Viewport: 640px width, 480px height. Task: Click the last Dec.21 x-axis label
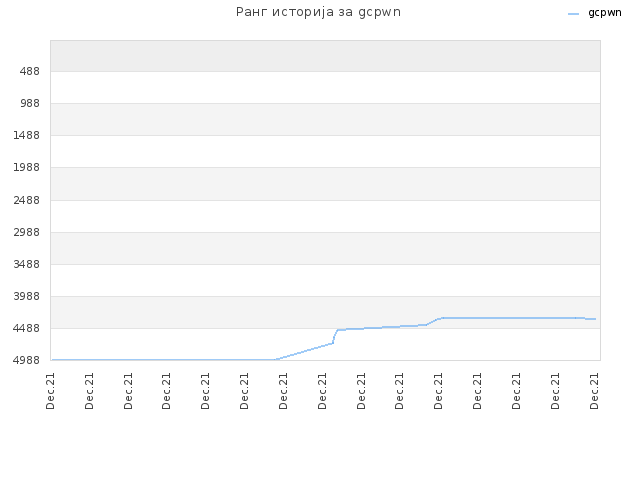594,391
